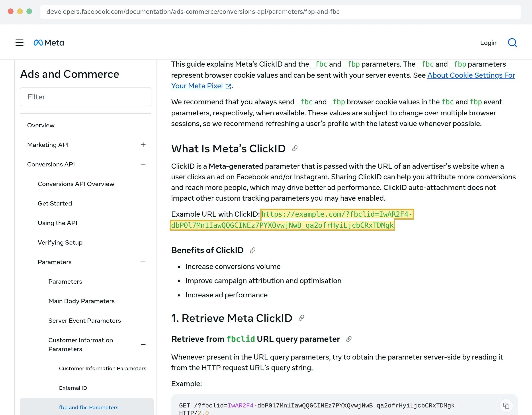Viewport: 532px width, 415px height.
Task: Collapse Customer Information Parameters group
Action: point(143,344)
